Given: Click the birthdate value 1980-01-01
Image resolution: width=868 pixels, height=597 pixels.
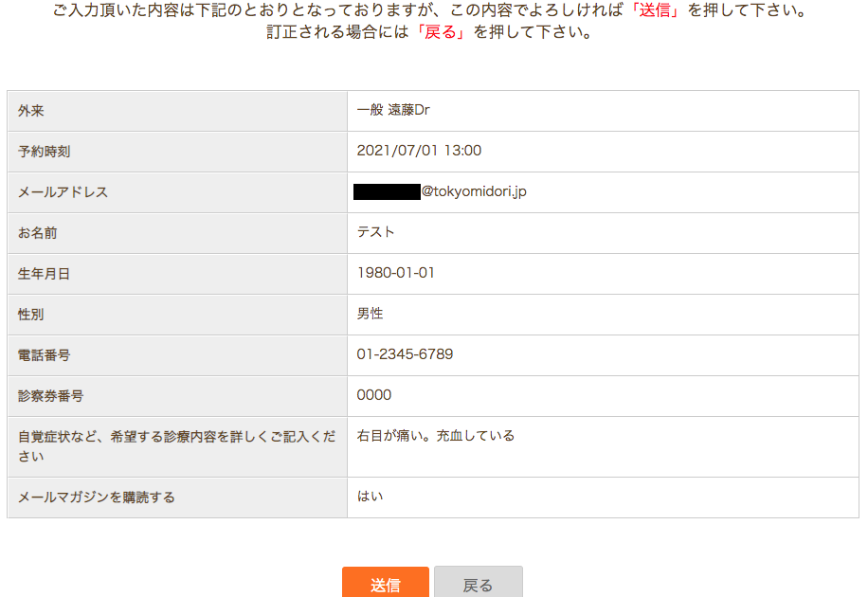Looking at the screenshot, I should click(x=396, y=273).
